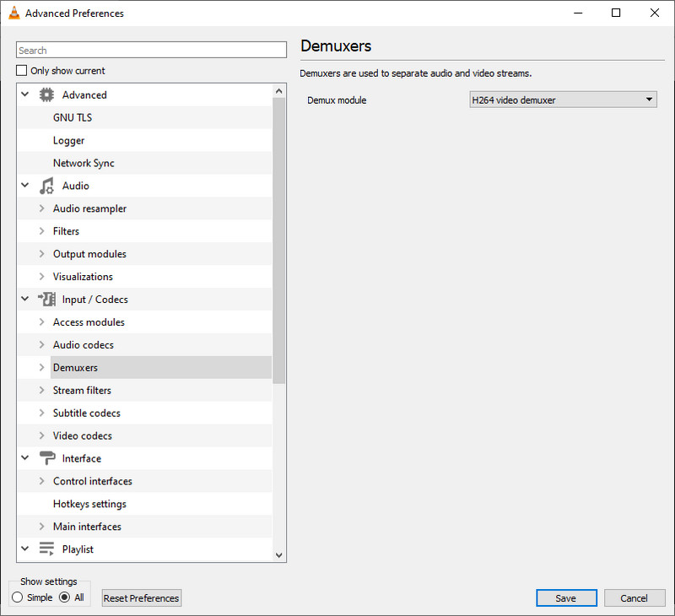Click the scroll up arrow in tree
Screen dimensions: 675x616
pos(279,91)
